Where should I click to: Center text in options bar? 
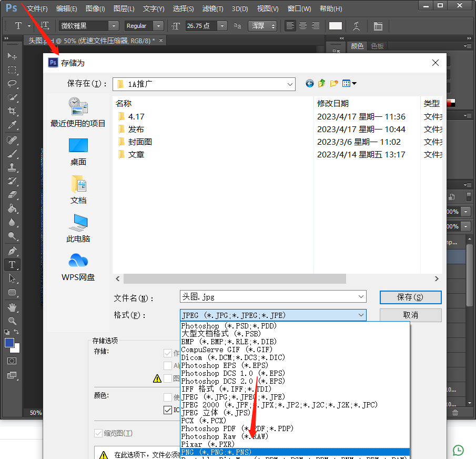click(x=303, y=26)
